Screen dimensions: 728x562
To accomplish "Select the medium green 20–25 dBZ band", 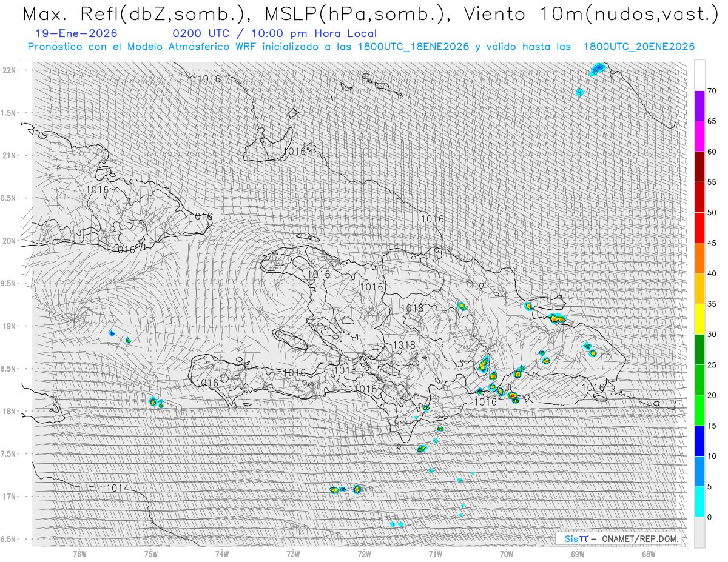I will tap(699, 380).
